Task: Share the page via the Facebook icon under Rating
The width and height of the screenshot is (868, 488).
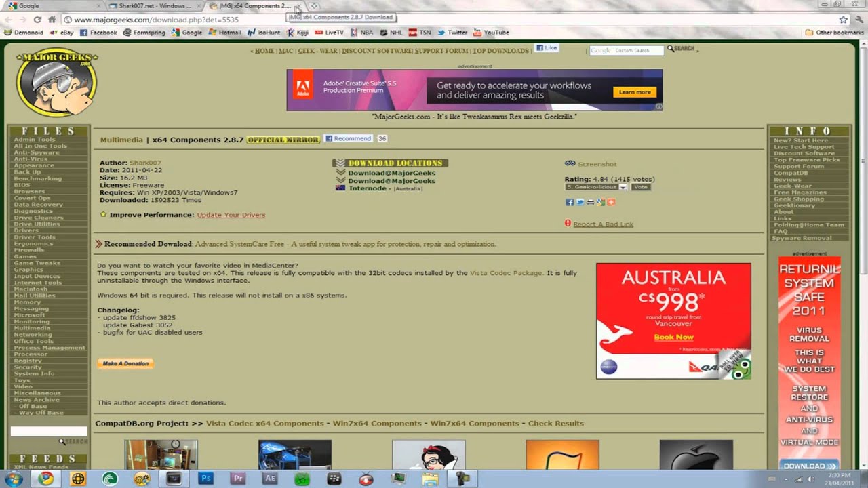Action: [569, 202]
